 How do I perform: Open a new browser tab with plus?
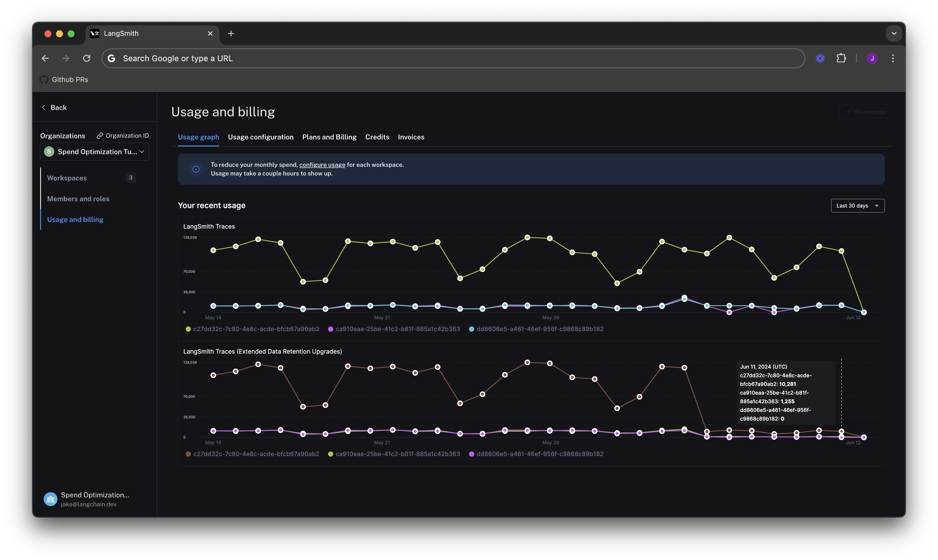(x=231, y=33)
